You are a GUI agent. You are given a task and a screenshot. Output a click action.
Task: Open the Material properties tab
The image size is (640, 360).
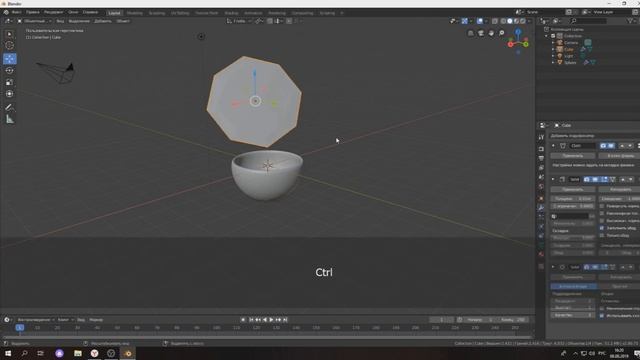(541, 254)
